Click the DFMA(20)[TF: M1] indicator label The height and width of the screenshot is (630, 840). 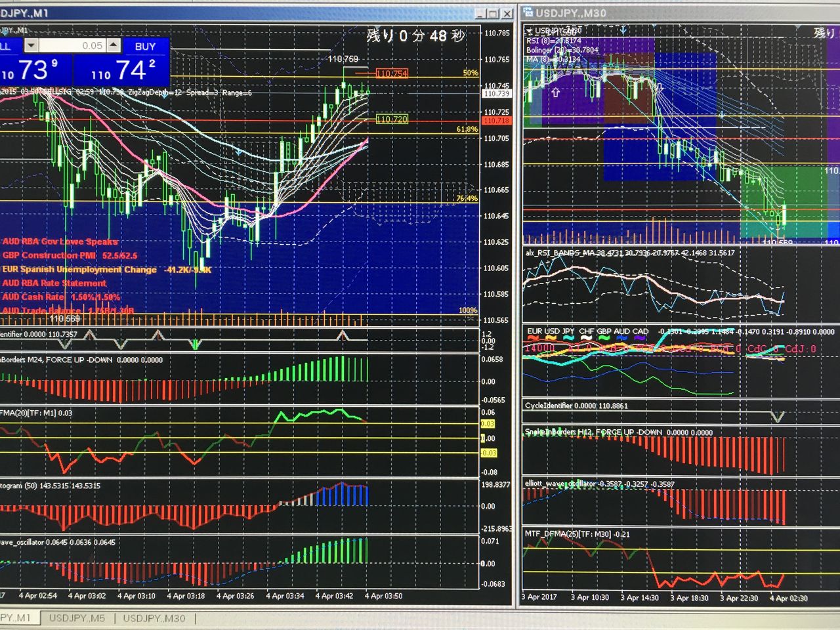(36, 413)
